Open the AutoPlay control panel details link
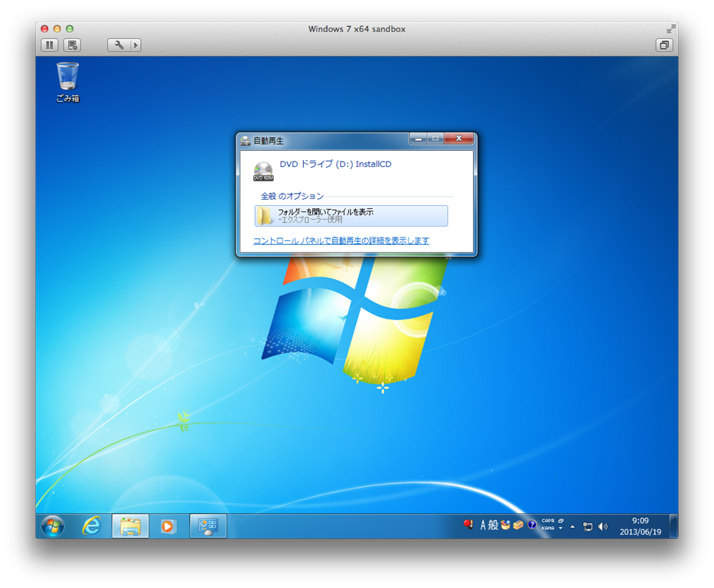Image resolution: width=714 pixels, height=588 pixels. [341, 240]
